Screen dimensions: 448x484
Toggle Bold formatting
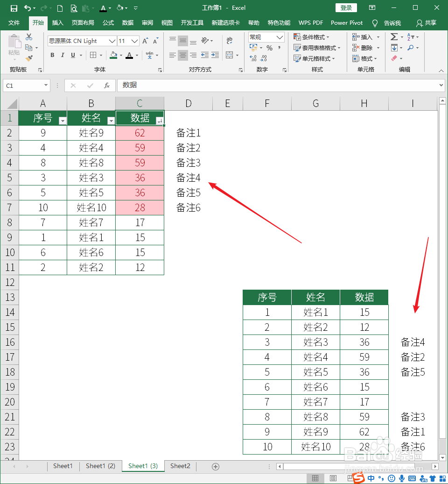coord(52,55)
